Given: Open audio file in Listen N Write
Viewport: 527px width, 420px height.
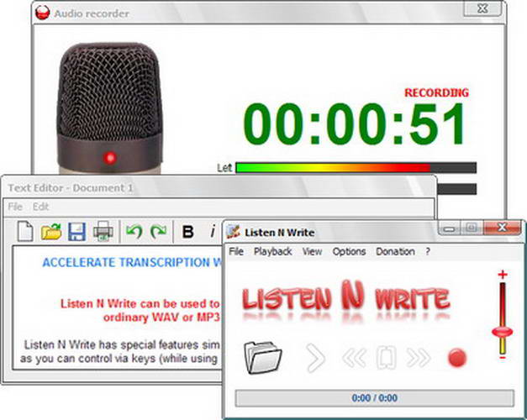Looking at the screenshot, I should [x=263, y=358].
